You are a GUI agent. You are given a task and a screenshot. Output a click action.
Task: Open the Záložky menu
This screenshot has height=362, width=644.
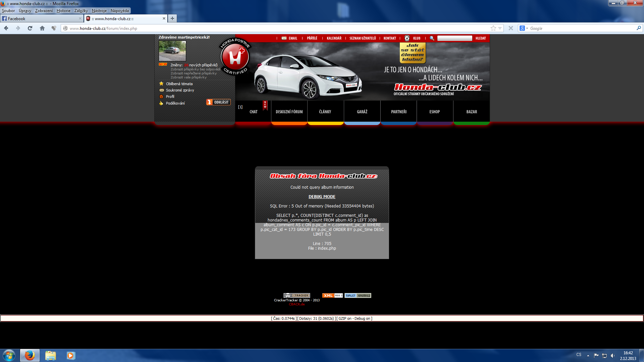click(81, 11)
